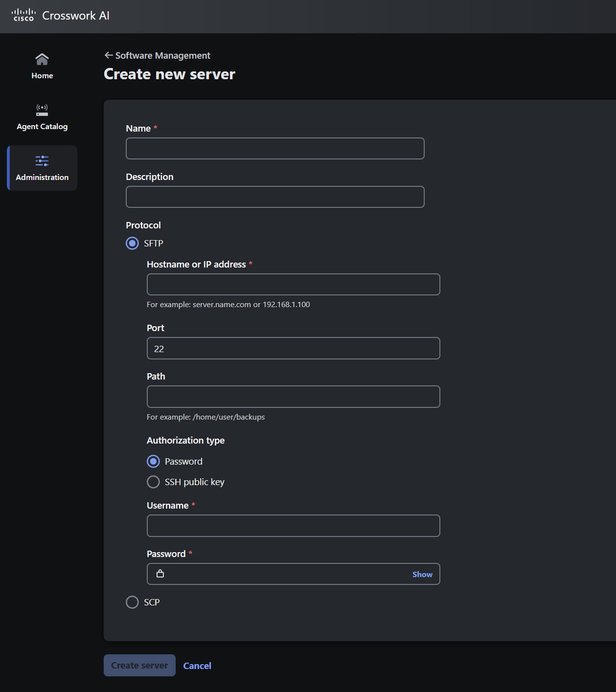Choose SSH public key authorization

coord(153,482)
